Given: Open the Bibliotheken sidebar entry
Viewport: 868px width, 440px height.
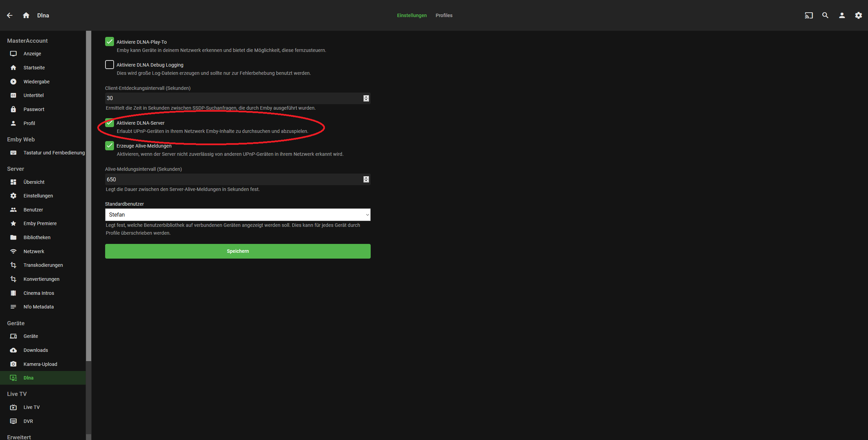Looking at the screenshot, I should 43,237.
